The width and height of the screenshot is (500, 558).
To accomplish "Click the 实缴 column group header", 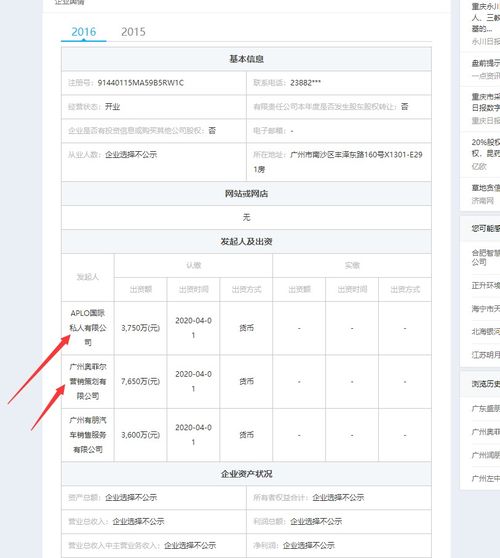I will (x=352, y=265).
